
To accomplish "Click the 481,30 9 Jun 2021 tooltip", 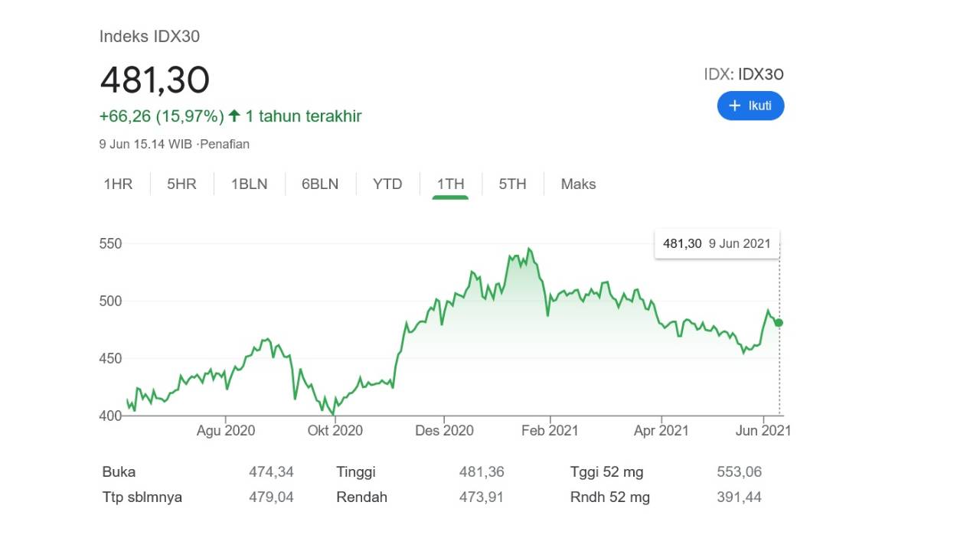I will [x=717, y=243].
